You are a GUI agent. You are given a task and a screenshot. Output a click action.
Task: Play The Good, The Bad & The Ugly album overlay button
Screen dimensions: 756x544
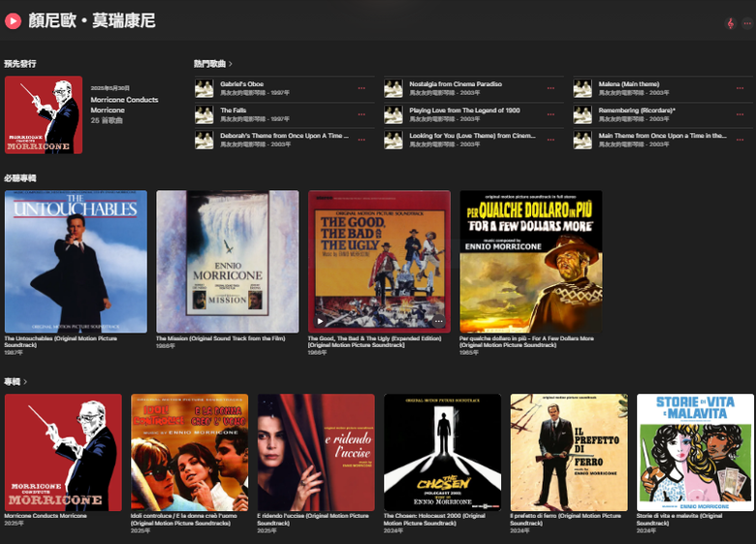[320, 321]
